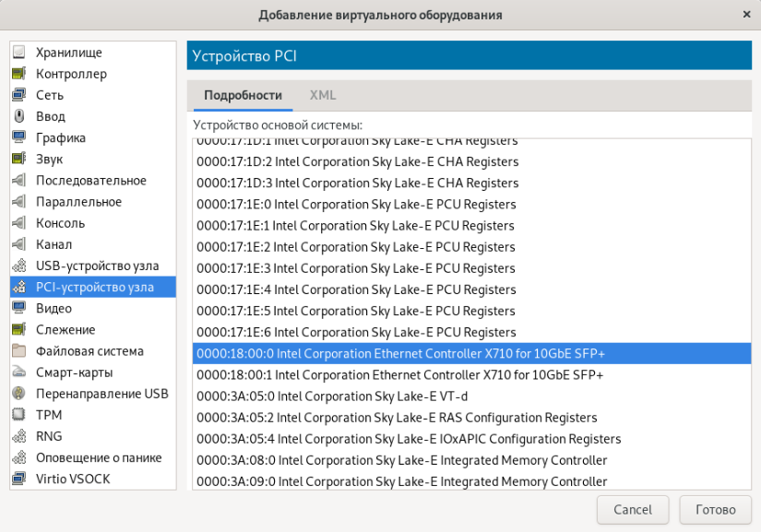Switch to the XML tab
The image size is (761, 532).
323,95
